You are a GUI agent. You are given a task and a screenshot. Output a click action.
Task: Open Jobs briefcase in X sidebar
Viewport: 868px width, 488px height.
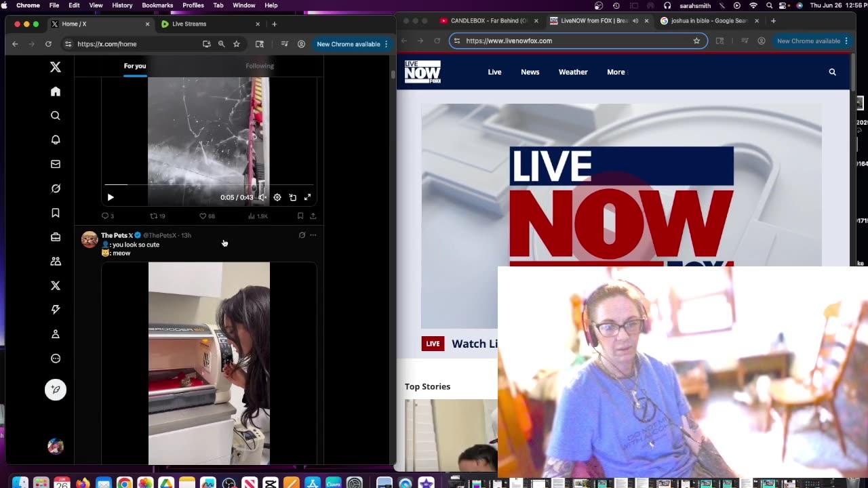point(56,237)
